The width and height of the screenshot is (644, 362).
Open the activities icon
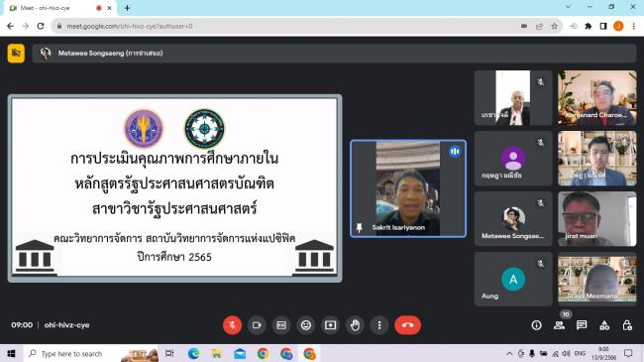(x=604, y=325)
